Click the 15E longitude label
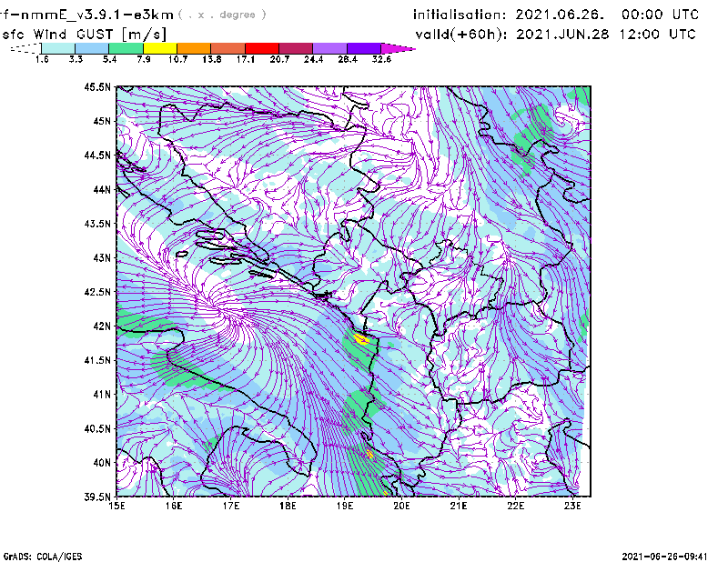This screenshot has height=562, width=728. tap(116, 506)
